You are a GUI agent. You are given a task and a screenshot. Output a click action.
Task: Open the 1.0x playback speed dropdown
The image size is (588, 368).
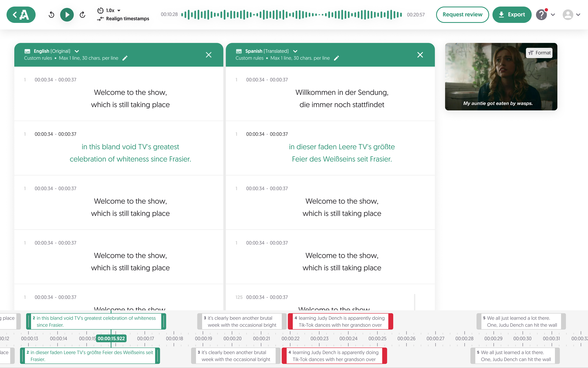coord(113,10)
